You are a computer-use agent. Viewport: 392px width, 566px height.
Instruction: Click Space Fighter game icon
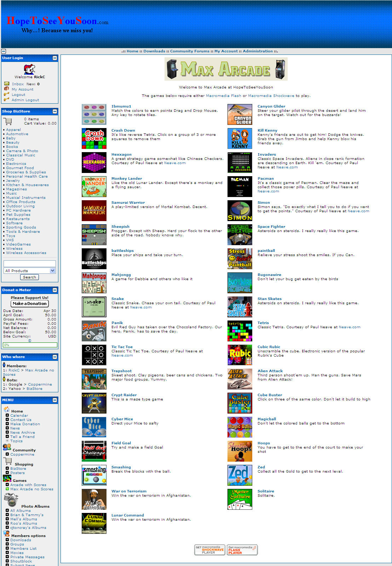click(240, 235)
